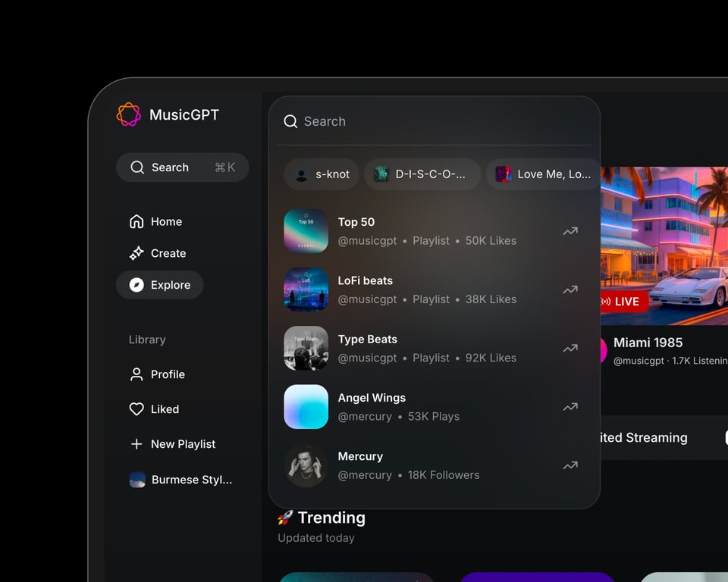Click the Trending section heading
The height and width of the screenshot is (582, 728).
pyautogui.click(x=331, y=518)
